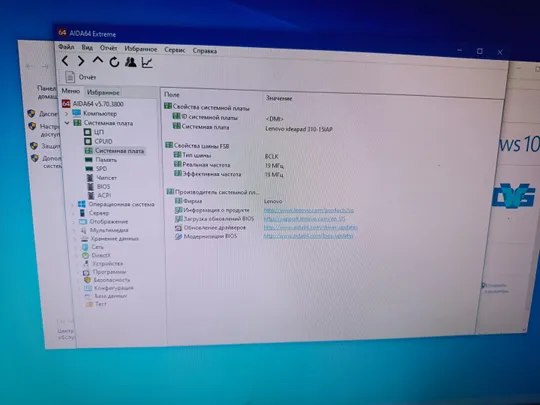Select Lenovo Ideapad 310-15IAP value

299,129
